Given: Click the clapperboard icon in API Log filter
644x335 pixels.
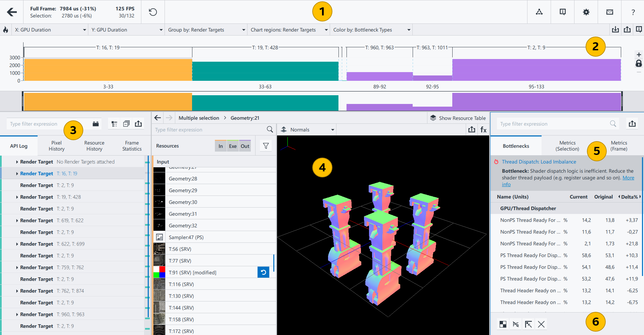Looking at the screenshot, I should 96,124.
